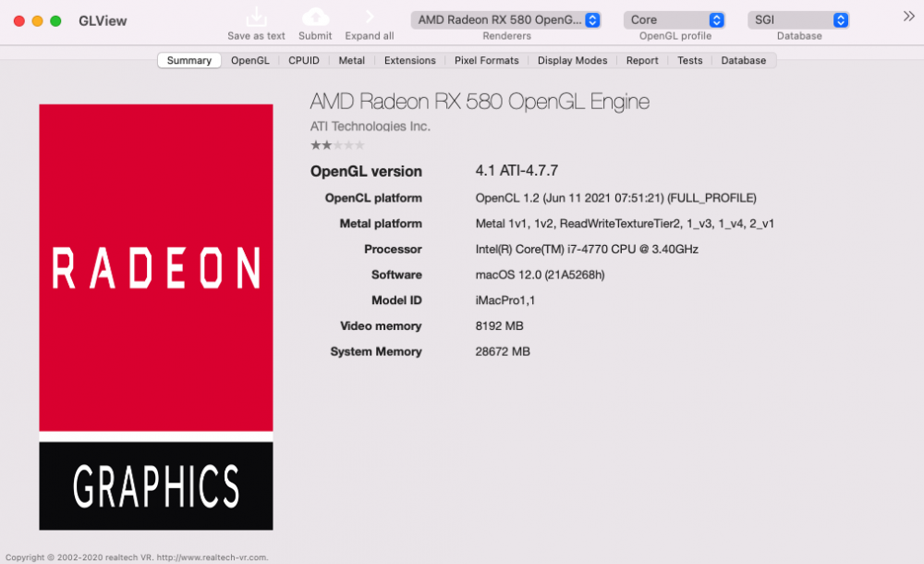Click the OpenGL version value 4.1 ATI-4.7.7
Image resolution: width=924 pixels, height=564 pixels.
point(517,170)
